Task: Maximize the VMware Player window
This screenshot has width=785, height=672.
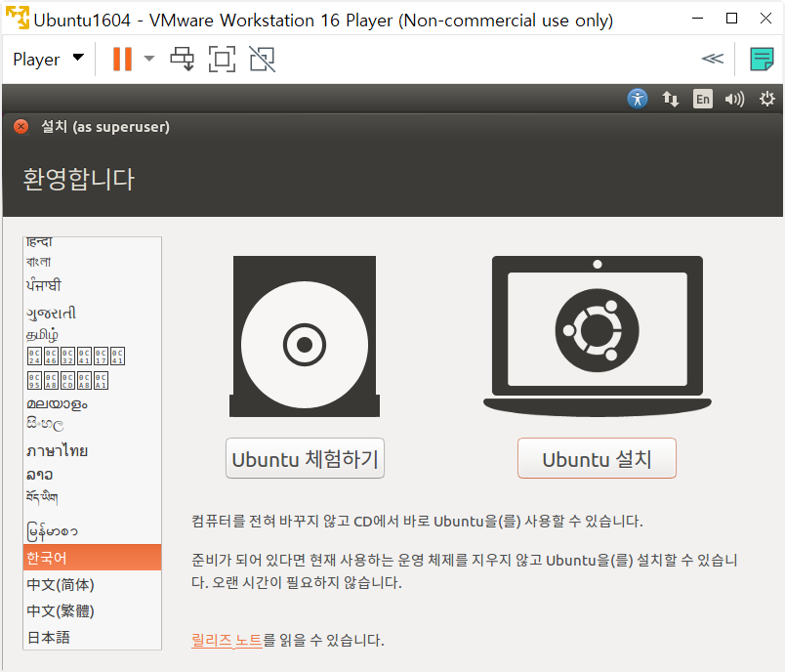Action: click(x=731, y=19)
